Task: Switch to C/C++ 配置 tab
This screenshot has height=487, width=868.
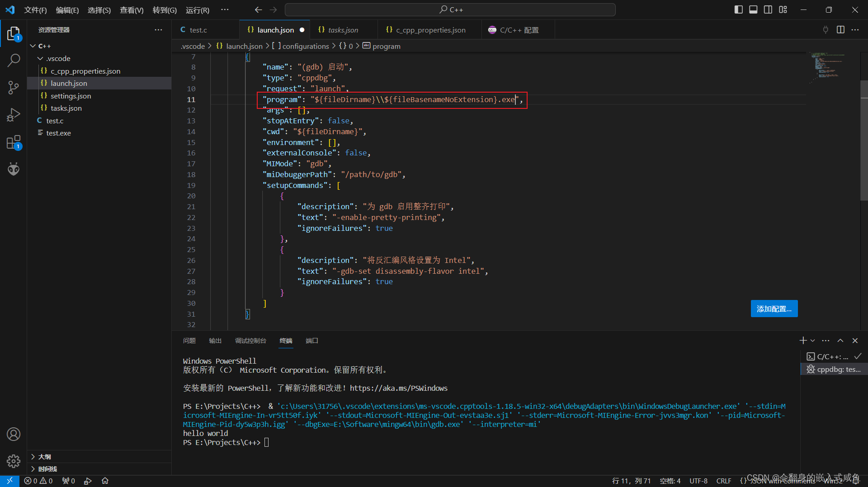Action: pos(518,30)
